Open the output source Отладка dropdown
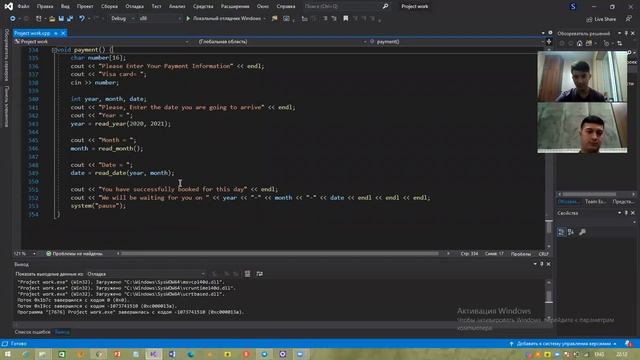The width and height of the screenshot is (640, 360). coord(146,274)
